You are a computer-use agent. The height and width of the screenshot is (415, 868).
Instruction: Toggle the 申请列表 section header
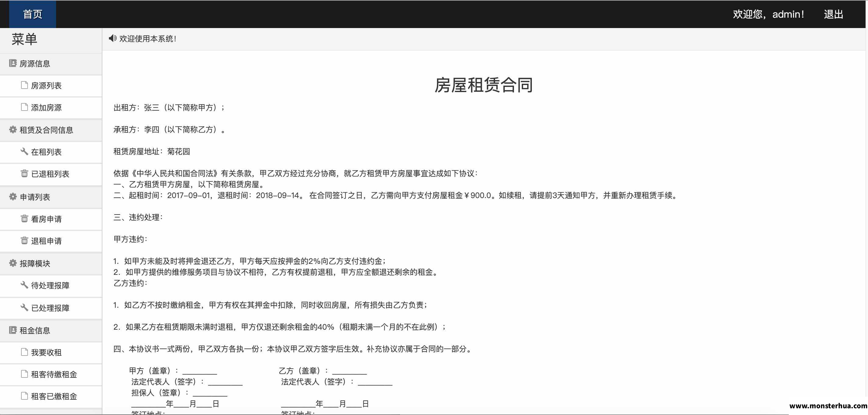pyautogui.click(x=51, y=197)
